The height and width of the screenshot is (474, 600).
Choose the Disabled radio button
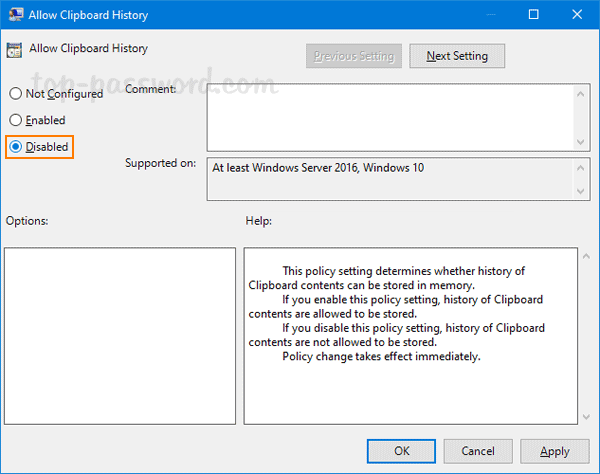click(x=15, y=147)
